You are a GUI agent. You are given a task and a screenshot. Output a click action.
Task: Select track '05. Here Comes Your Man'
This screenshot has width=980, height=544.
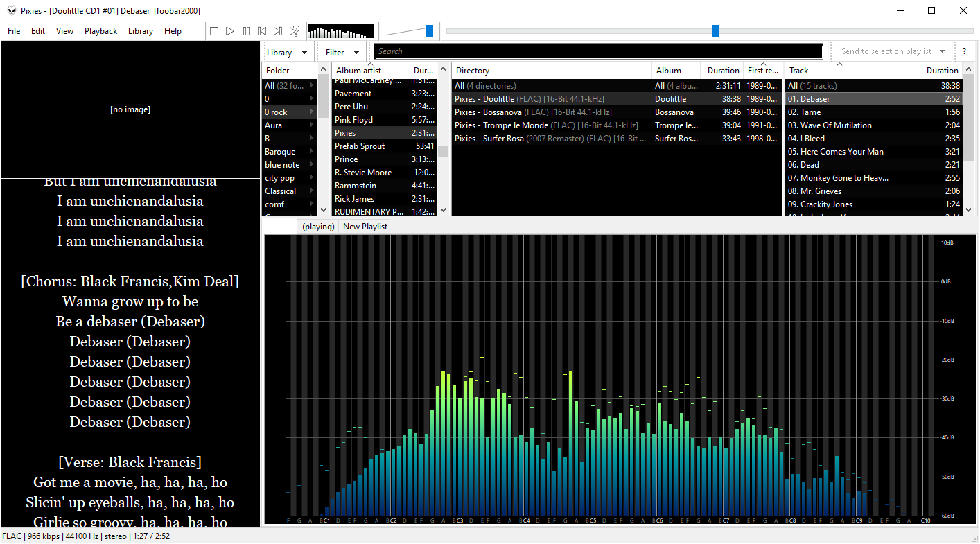pyautogui.click(x=873, y=152)
